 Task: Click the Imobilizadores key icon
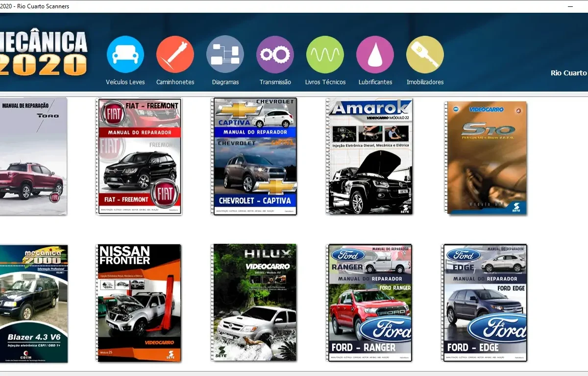coord(424,54)
